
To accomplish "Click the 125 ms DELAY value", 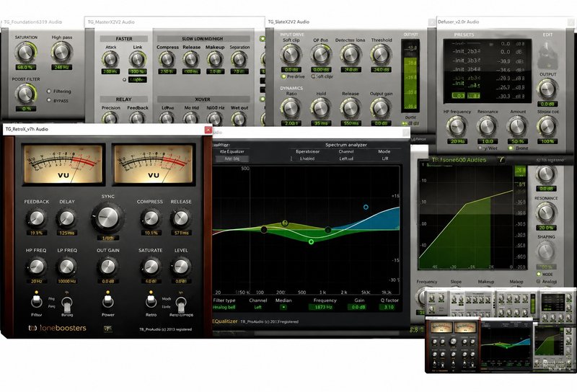I will (x=66, y=233).
